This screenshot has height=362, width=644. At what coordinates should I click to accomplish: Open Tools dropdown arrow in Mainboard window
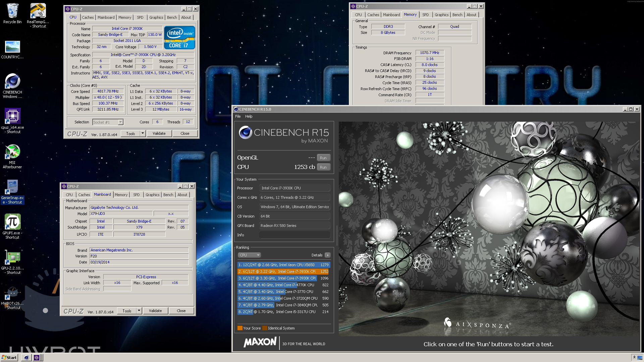coord(139,311)
